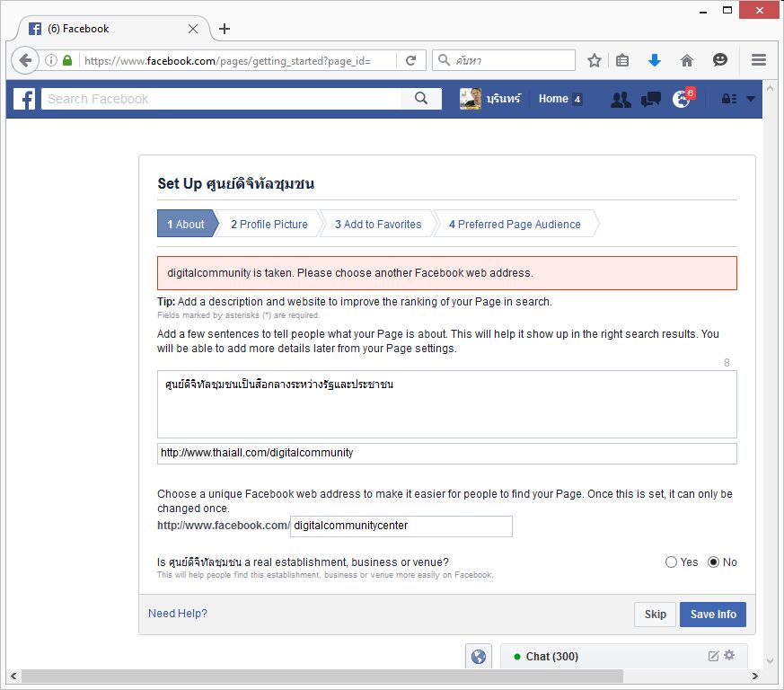Open Firefox downloads arrow icon
This screenshot has height=690, width=784.
[x=655, y=60]
